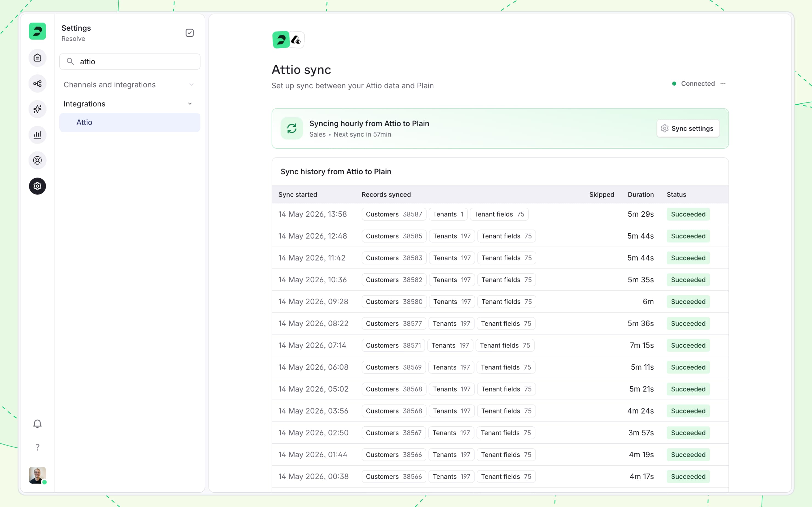The image size is (812, 507).
Task: Click the checkbox icon beside Settings header
Action: (190, 33)
